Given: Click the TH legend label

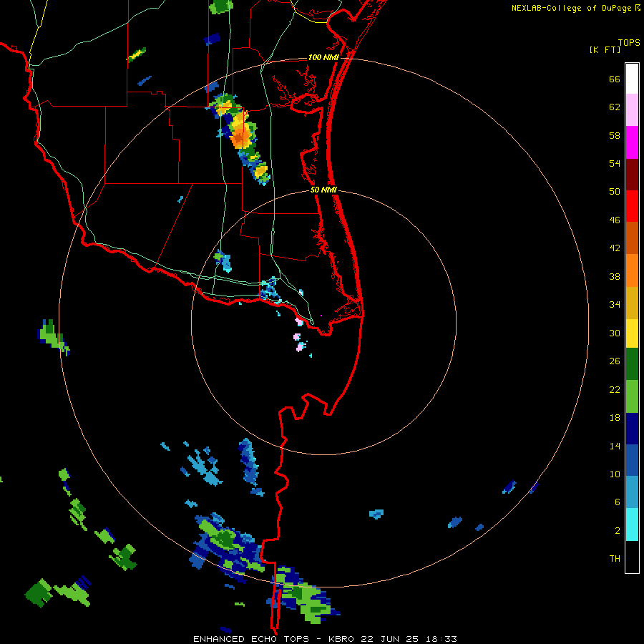Looking at the screenshot, I should point(615,558).
